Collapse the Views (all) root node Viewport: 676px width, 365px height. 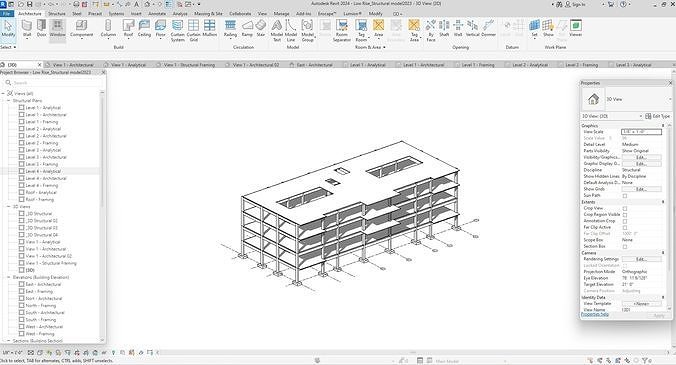tap(3, 93)
